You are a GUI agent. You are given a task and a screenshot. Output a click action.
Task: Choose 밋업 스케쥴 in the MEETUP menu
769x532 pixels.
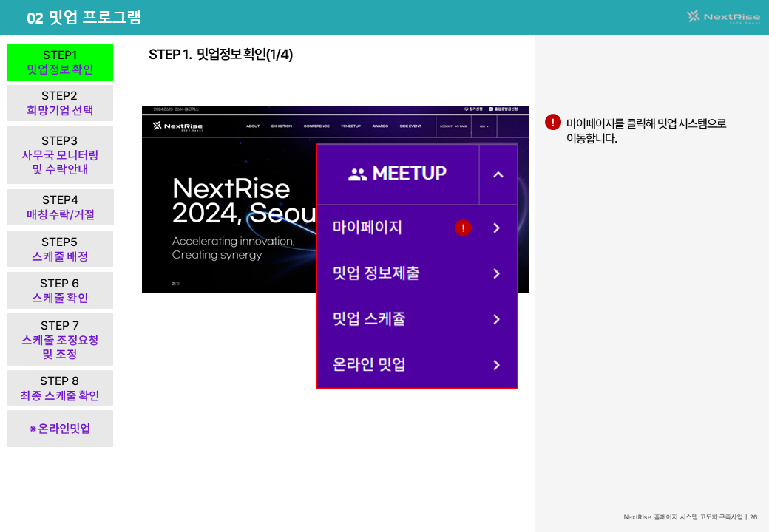[x=369, y=319]
